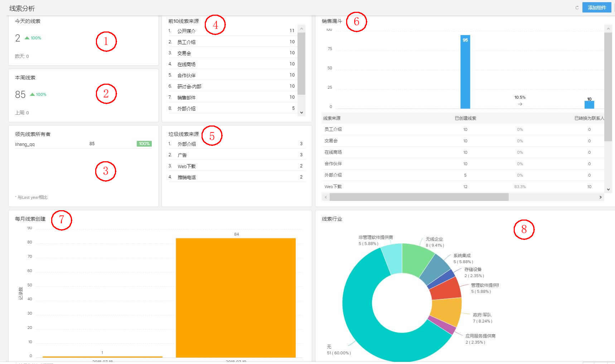Screen dimensions: 615x364
Task: Click the right-arrow conversion icon under 10.5%
Action: point(520,104)
